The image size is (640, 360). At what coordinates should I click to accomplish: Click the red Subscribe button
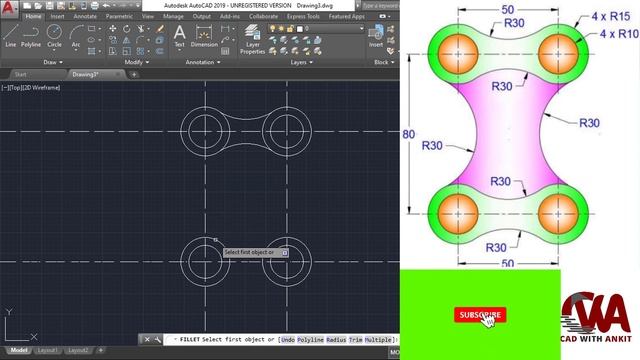(x=480, y=315)
